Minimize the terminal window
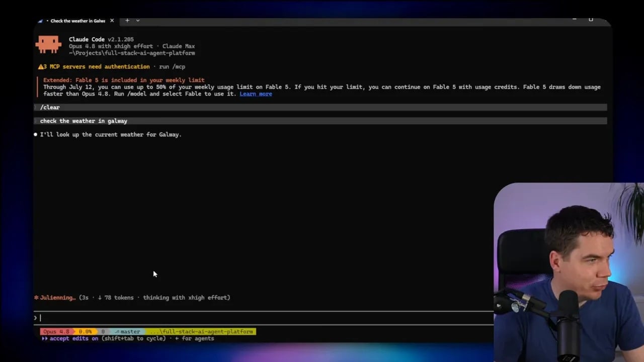Image resolution: width=644 pixels, height=362 pixels. click(574, 19)
